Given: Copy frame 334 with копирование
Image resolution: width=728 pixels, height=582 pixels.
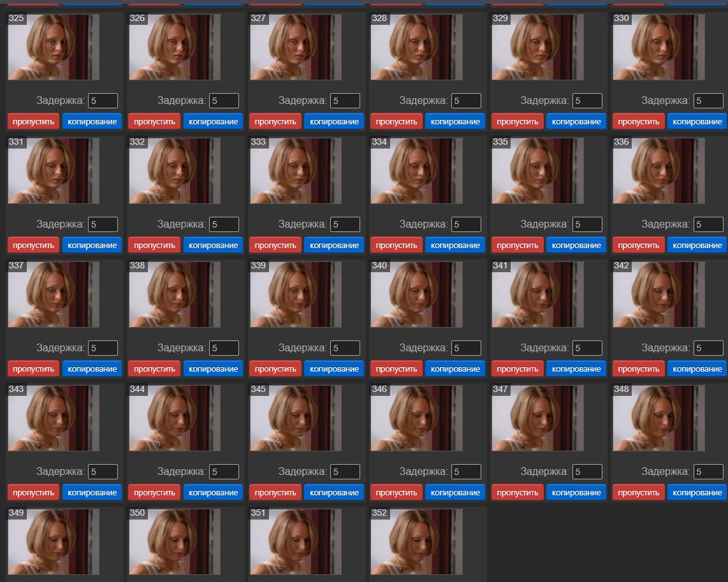Looking at the screenshot, I should [455, 245].
